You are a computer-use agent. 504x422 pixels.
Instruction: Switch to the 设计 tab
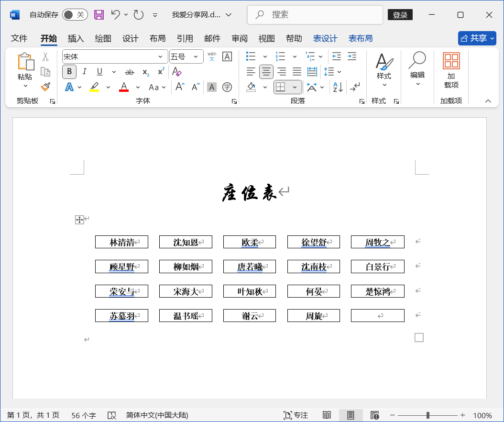[x=131, y=38]
